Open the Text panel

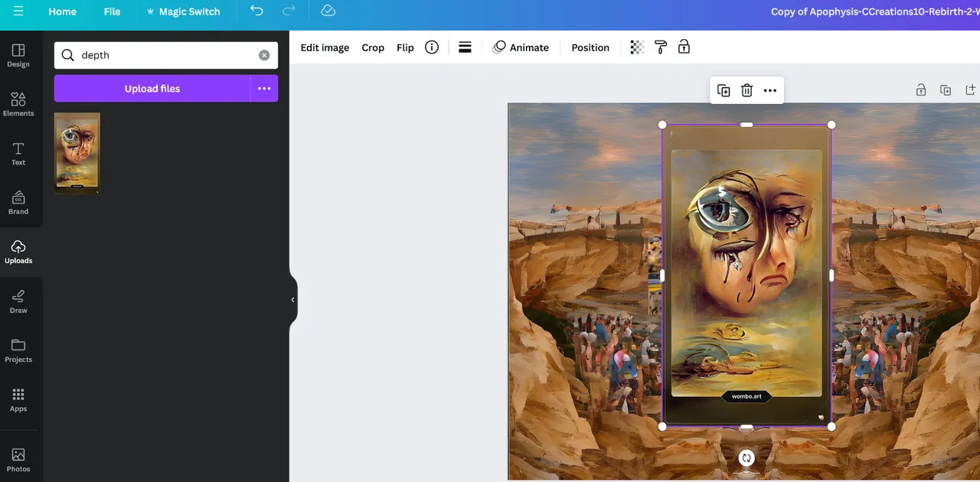pyautogui.click(x=18, y=154)
